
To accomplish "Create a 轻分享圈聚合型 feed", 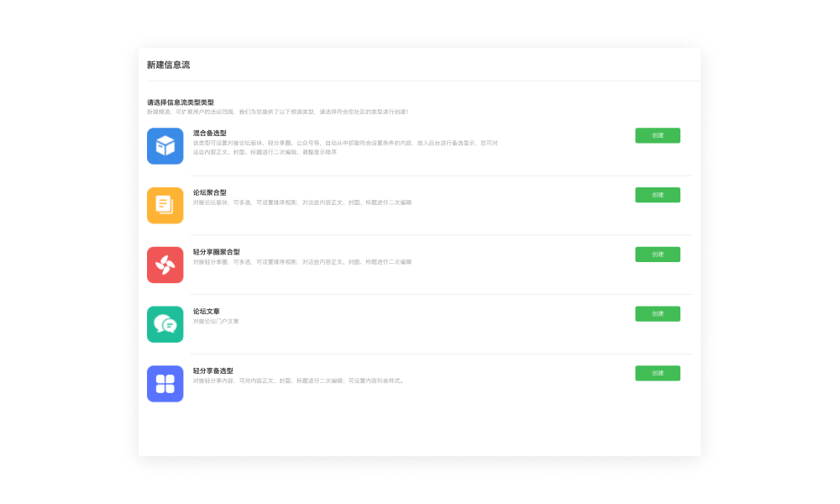I will click(658, 255).
